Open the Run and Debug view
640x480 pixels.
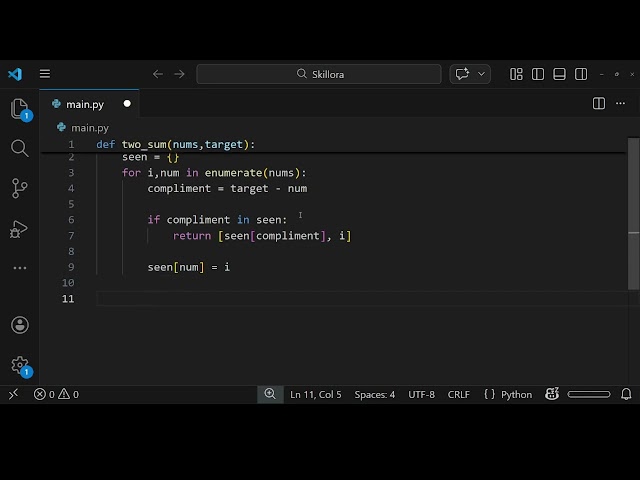click(x=19, y=229)
